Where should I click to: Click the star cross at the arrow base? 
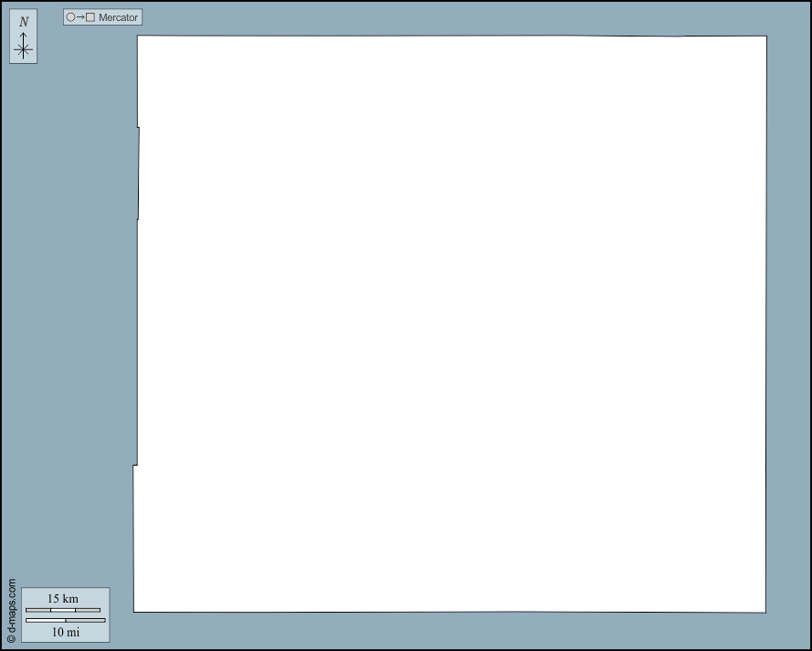tap(24, 51)
